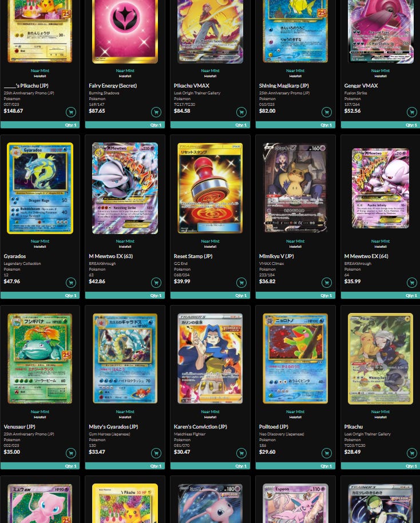Add Karen's Conviction (JP) to cart
The width and height of the screenshot is (420, 523).
(241, 453)
